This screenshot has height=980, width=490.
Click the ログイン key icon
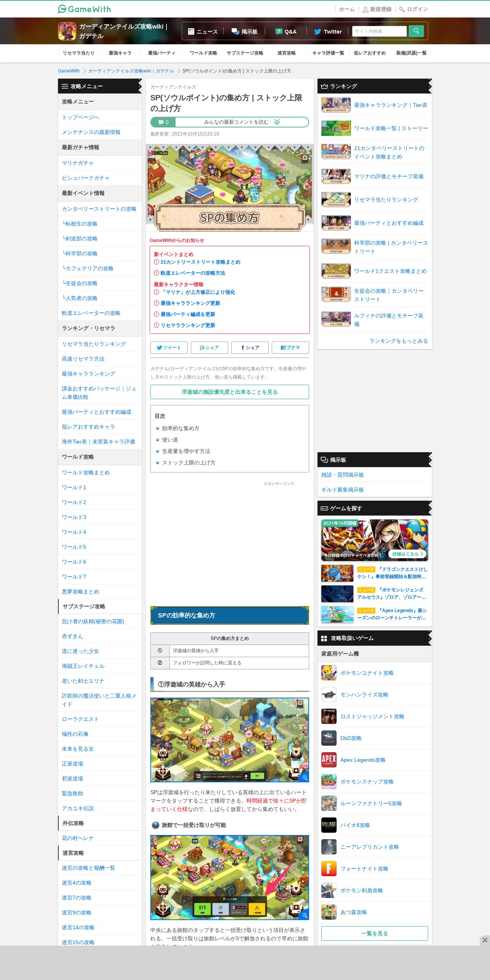(x=402, y=10)
